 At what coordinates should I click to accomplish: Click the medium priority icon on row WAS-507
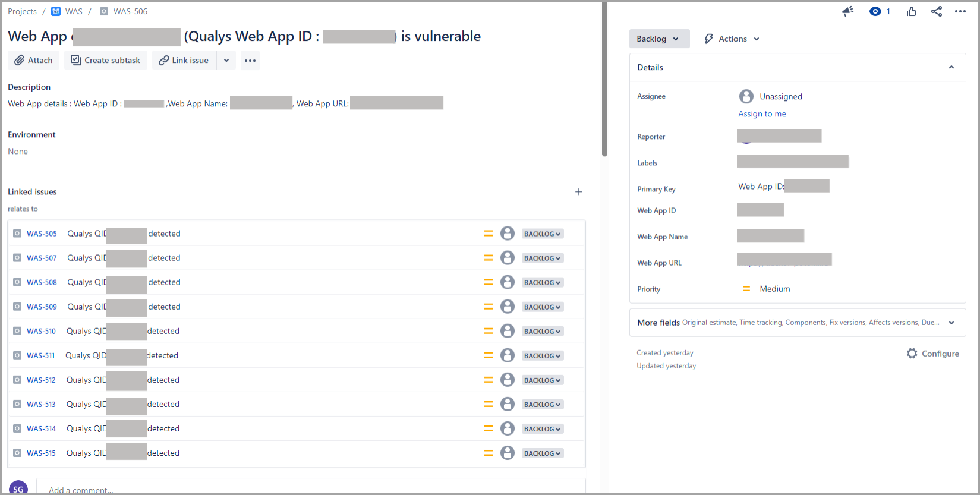(x=489, y=258)
